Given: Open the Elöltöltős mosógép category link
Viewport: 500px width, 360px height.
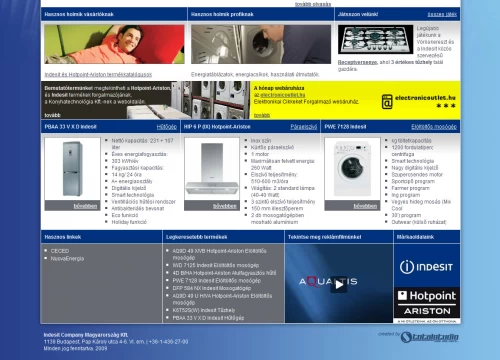Looking at the screenshot, I should (x=434, y=127).
